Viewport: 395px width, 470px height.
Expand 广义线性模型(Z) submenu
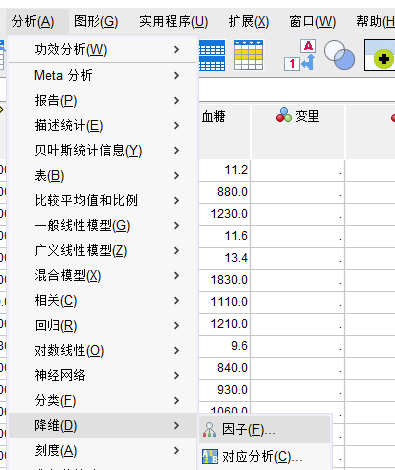click(102, 251)
